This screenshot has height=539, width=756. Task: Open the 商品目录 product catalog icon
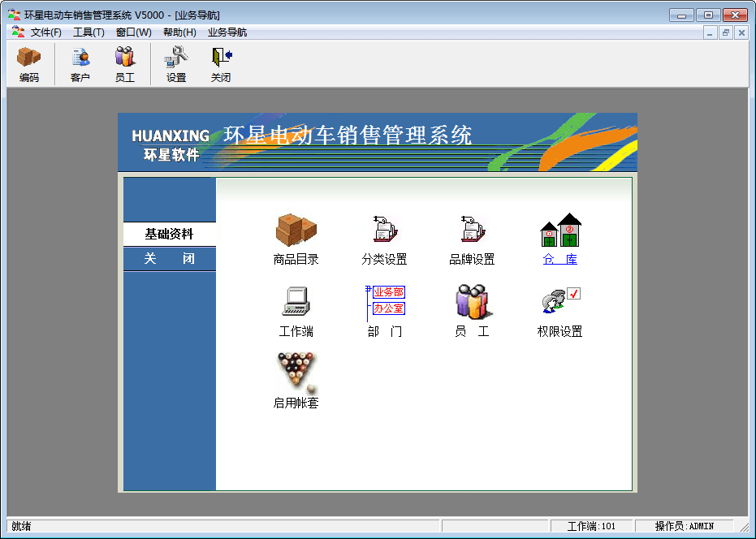[x=296, y=231]
